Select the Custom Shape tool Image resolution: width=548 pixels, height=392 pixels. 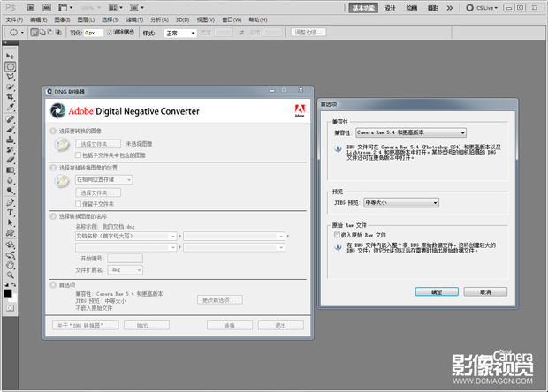10,233
